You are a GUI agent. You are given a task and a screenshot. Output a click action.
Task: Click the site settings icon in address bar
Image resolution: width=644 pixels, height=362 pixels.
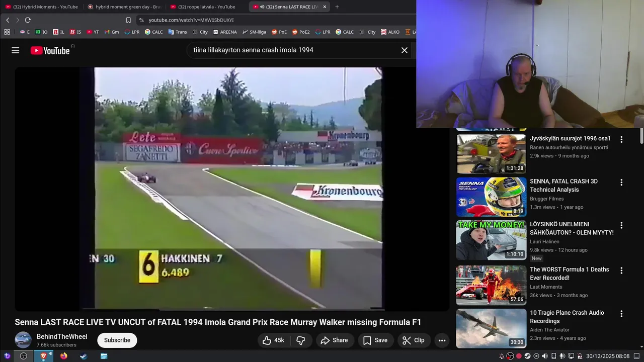[x=141, y=20]
